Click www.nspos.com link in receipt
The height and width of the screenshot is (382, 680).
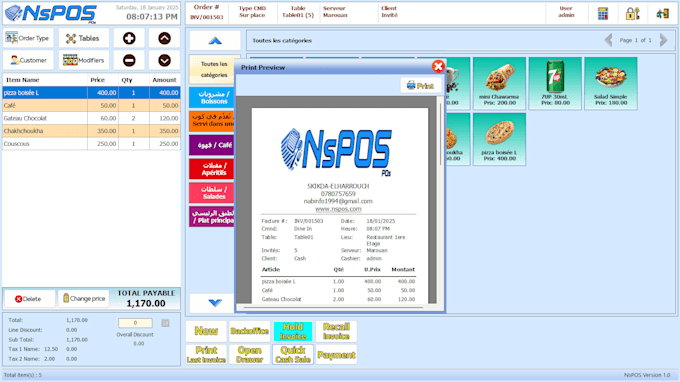(338, 209)
